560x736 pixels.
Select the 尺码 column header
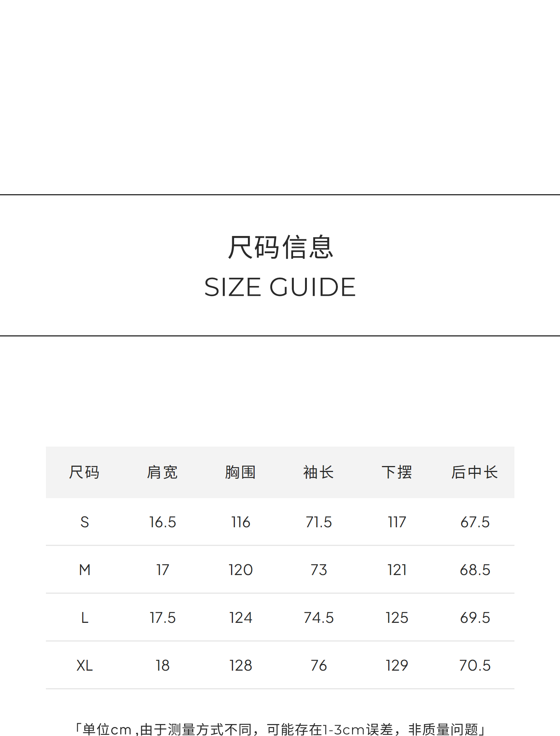click(x=84, y=472)
